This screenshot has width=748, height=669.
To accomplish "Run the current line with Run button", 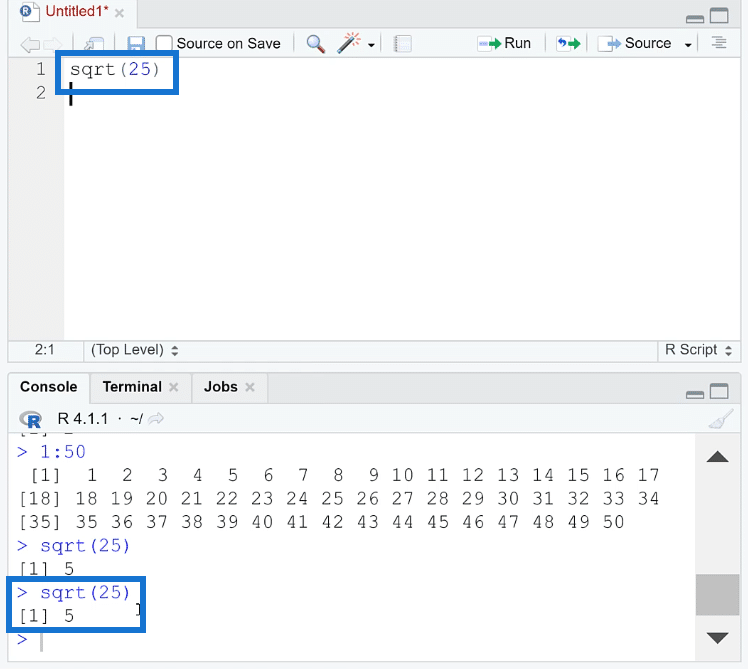I will (x=504, y=43).
